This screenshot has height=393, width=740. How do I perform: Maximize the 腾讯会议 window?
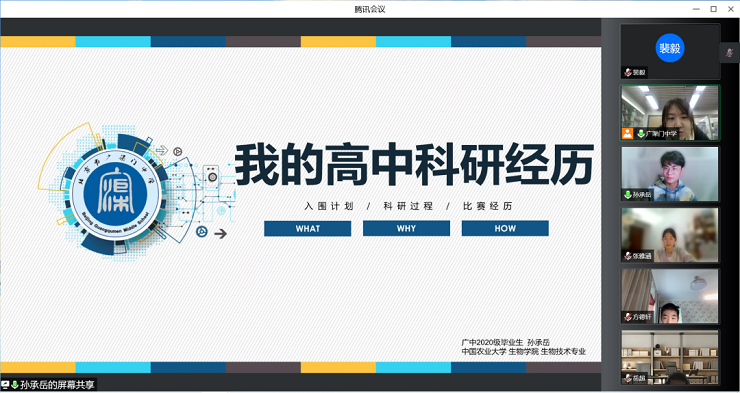(714, 8)
